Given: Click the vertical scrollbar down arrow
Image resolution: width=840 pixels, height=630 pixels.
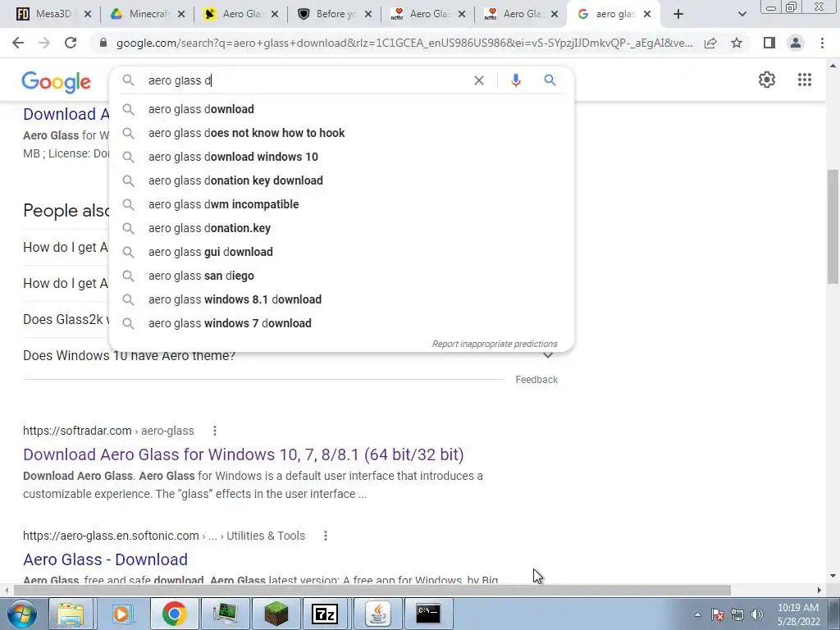Looking at the screenshot, I should (833, 577).
